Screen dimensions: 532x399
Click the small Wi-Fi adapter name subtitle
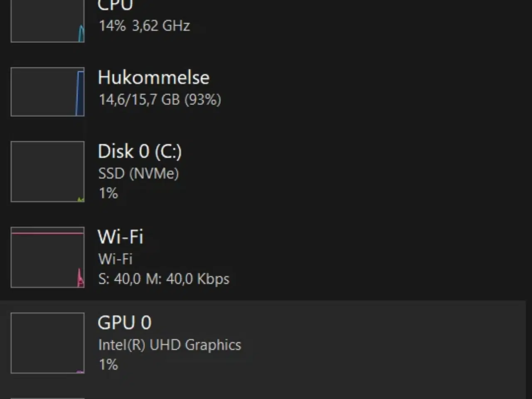115,259
